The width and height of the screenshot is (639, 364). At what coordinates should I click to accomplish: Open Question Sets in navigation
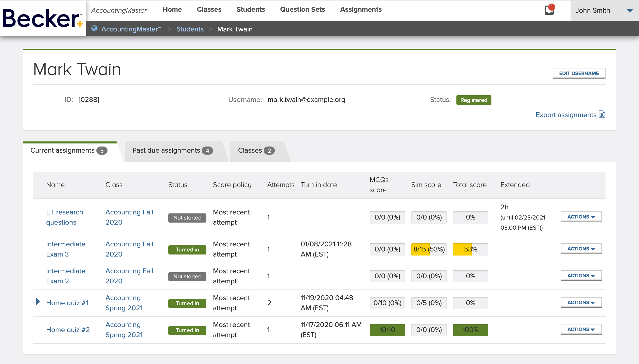[303, 9]
